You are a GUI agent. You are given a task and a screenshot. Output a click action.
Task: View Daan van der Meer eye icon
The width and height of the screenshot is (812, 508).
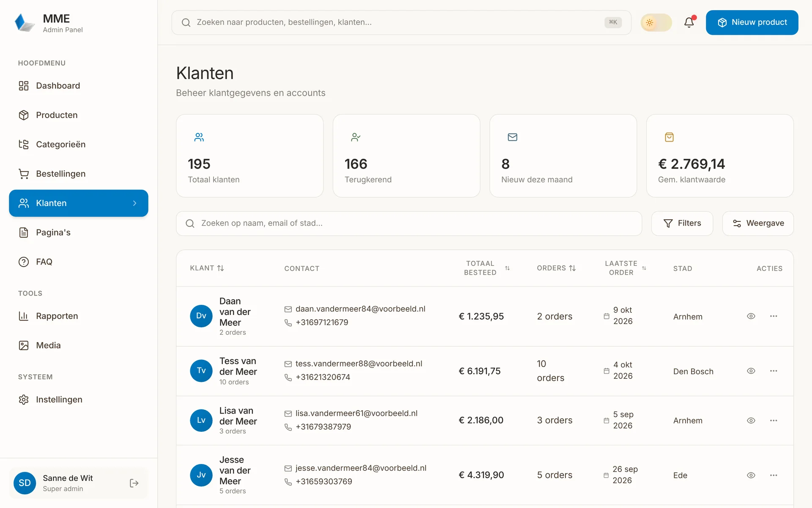point(751,316)
